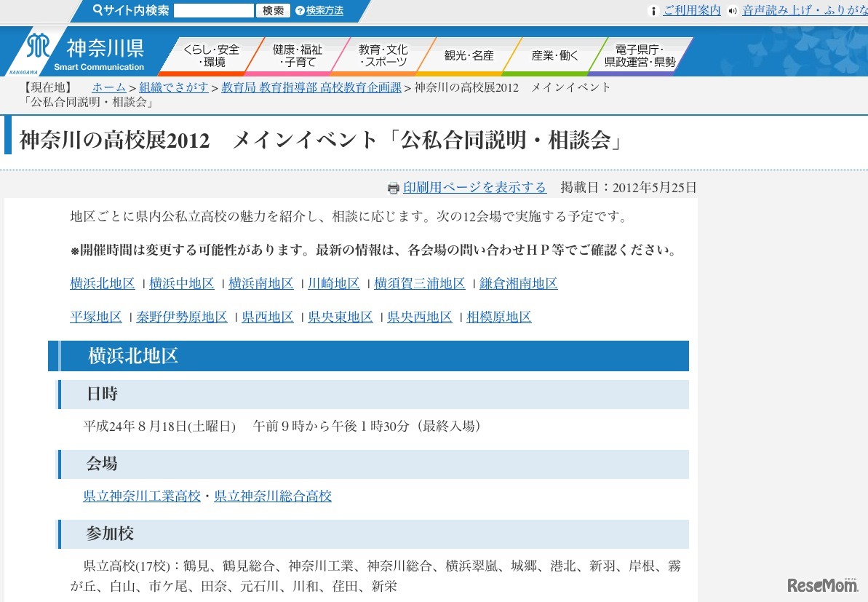
Task: Jump to 相模原地区 section link
Action: click(x=499, y=317)
